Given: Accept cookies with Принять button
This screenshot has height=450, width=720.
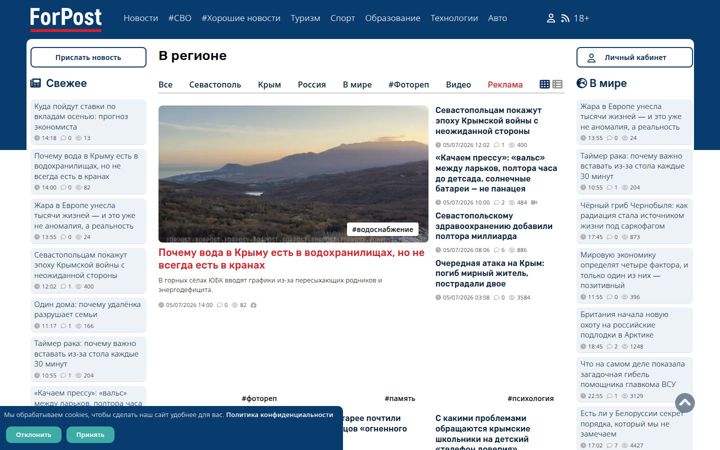Looking at the screenshot, I should pos(90,434).
